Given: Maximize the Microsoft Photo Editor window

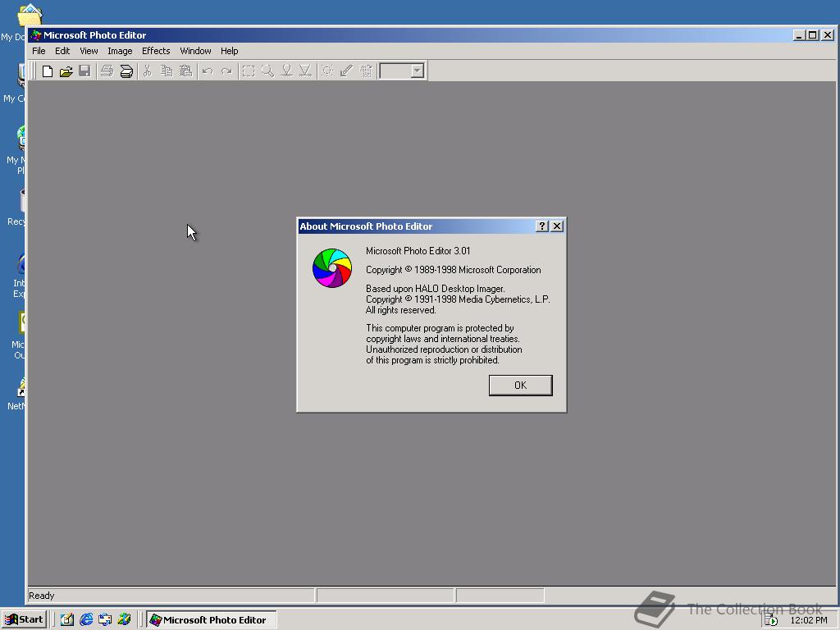Looking at the screenshot, I should pyautogui.click(x=813, y=35).
